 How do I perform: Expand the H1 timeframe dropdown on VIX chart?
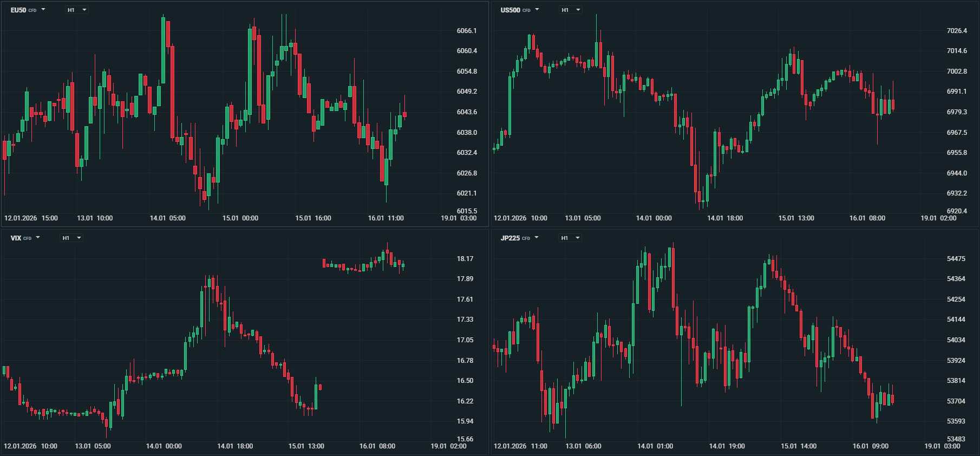[71, 238]
